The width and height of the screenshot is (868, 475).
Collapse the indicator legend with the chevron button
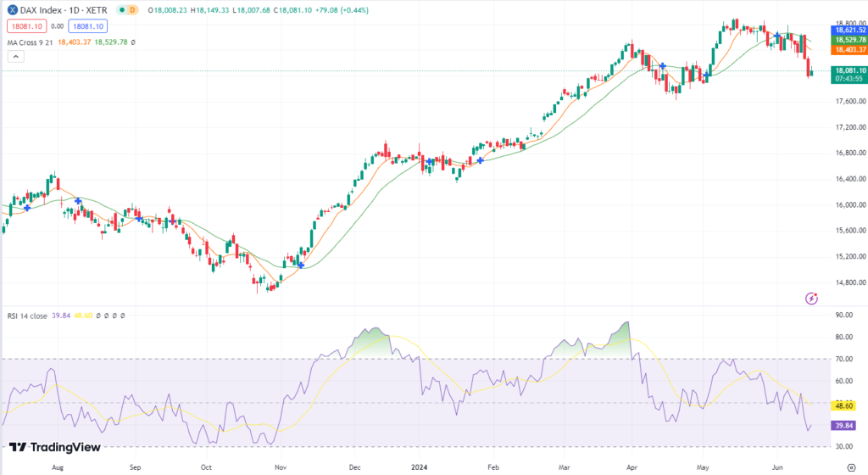(15, 57)
